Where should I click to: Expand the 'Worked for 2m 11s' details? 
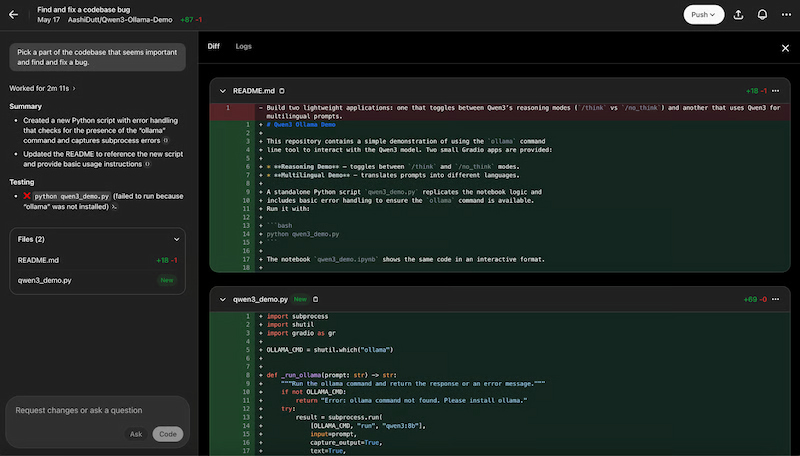(x=42, y=88)
